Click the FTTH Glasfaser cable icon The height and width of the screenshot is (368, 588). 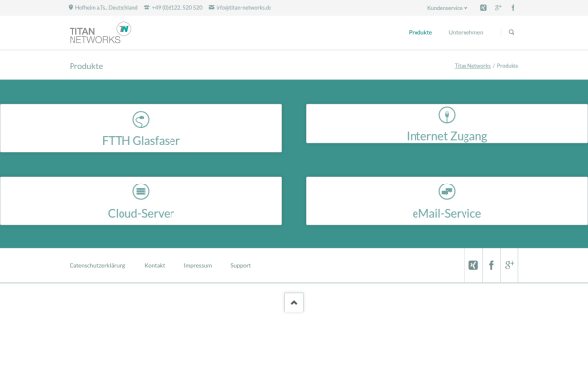click(x=141, y=120)
